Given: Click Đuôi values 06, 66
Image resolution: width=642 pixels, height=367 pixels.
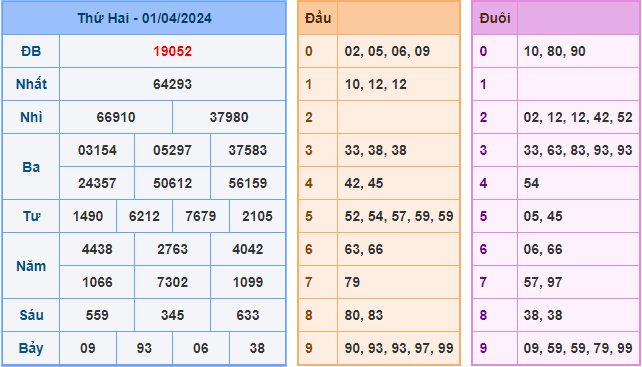Looking at the screenshot, I should point(543,249).
